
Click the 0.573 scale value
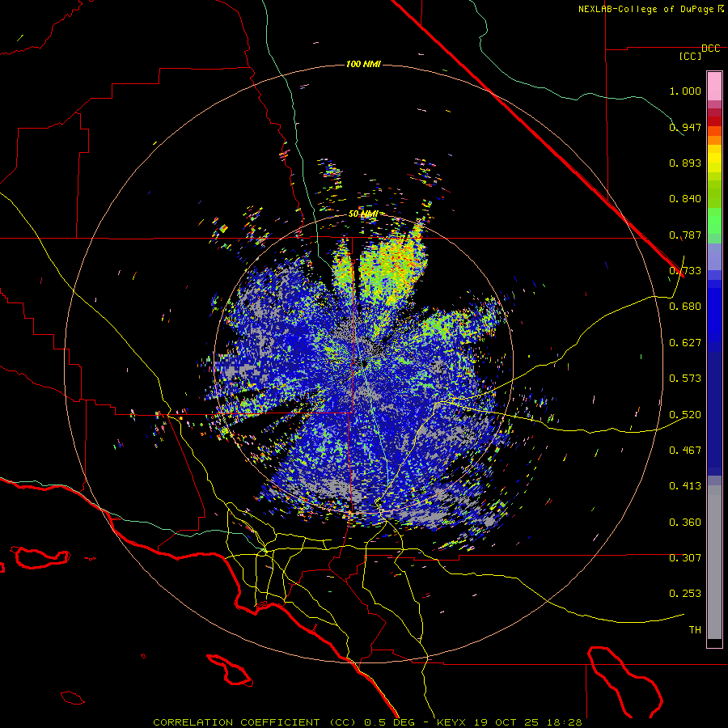point(685,379)
